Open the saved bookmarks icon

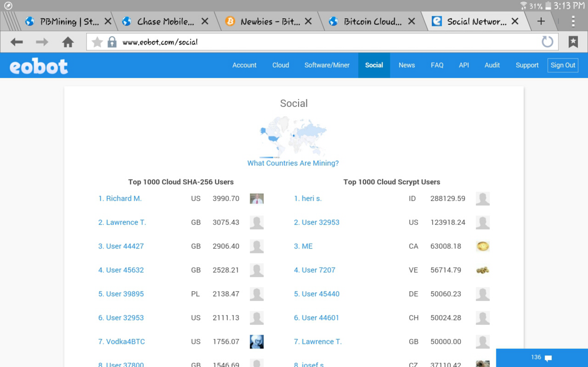click(x=573, y=42)
